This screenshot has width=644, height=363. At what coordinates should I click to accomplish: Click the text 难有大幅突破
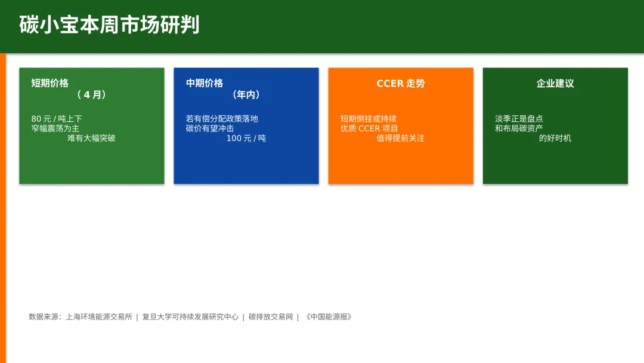click(x=91, y=138)
